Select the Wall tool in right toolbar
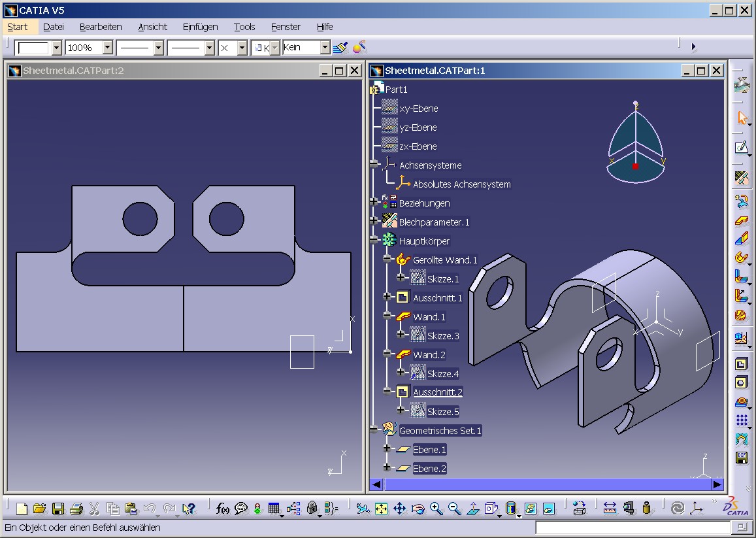756x538 pixels. point(742,220)
